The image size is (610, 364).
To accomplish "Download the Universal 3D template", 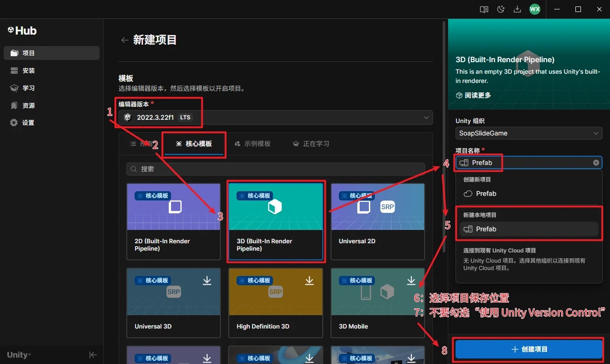I will tap(207, 281).
